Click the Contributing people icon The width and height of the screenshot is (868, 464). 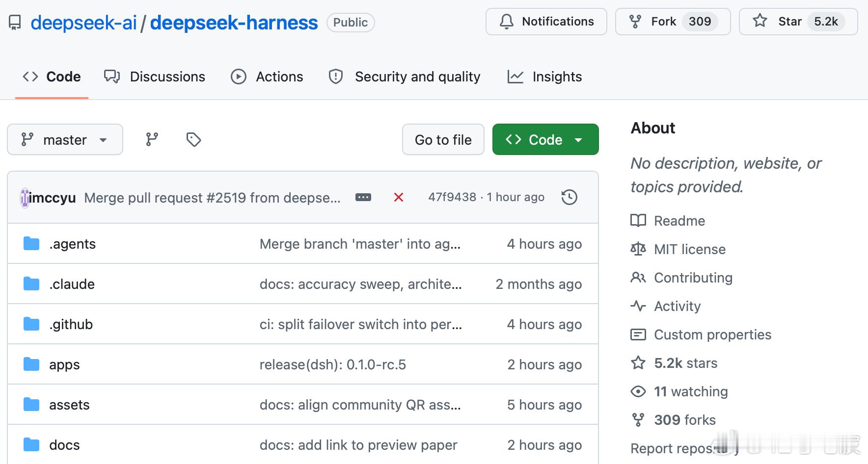(638, 278)
